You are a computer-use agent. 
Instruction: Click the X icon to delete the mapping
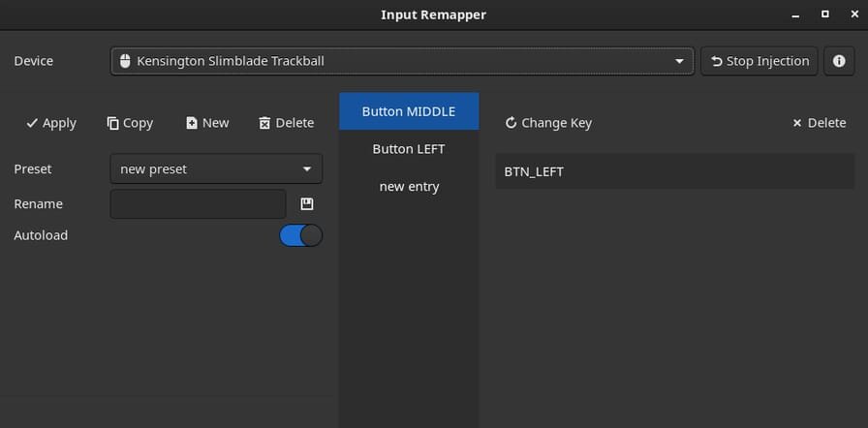[x=797, y=123]
